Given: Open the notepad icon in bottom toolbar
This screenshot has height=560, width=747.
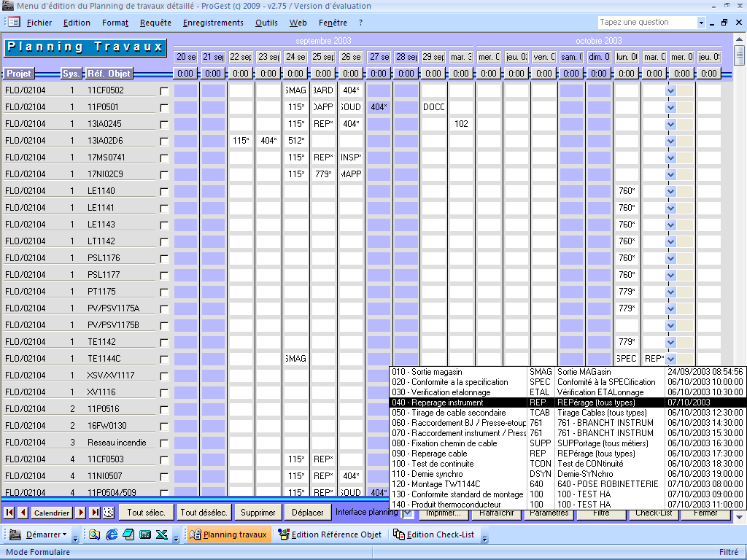Looking at the screenshot, I should (x=128, y=534).
